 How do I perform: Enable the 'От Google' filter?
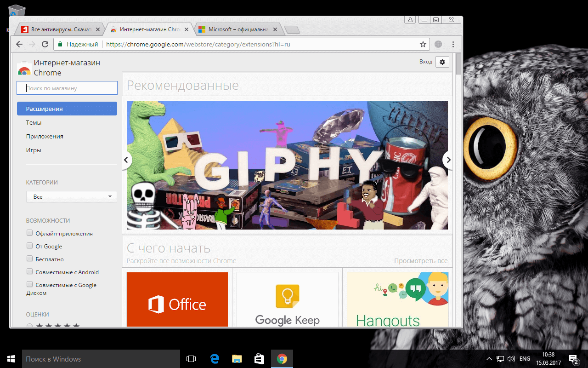[x=29, y=246]
